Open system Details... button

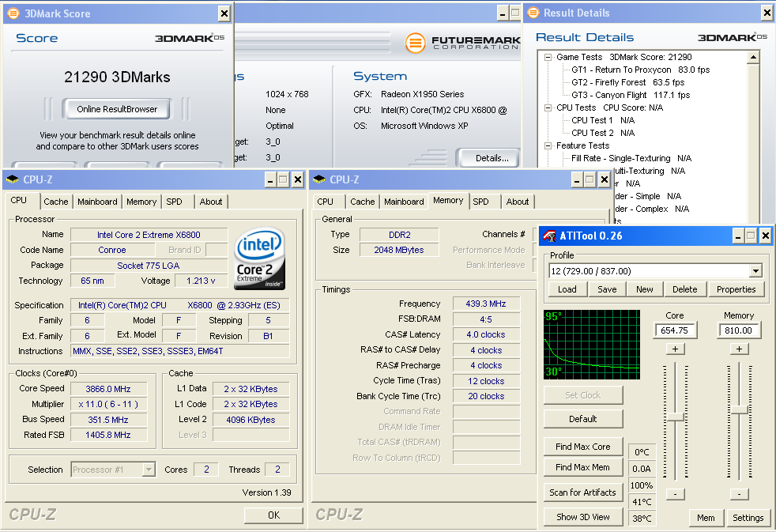[488, 158]
